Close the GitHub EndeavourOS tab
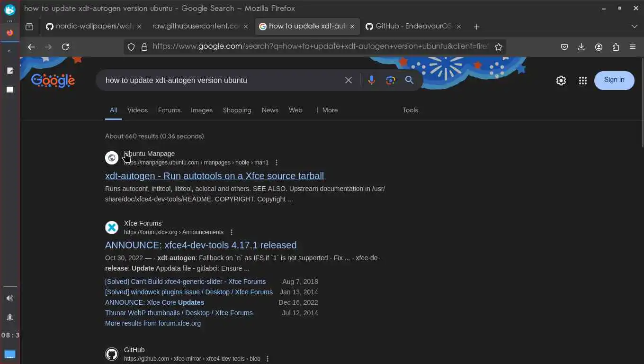Viewport: 644px width, 364px height. [x=459, y=27]
